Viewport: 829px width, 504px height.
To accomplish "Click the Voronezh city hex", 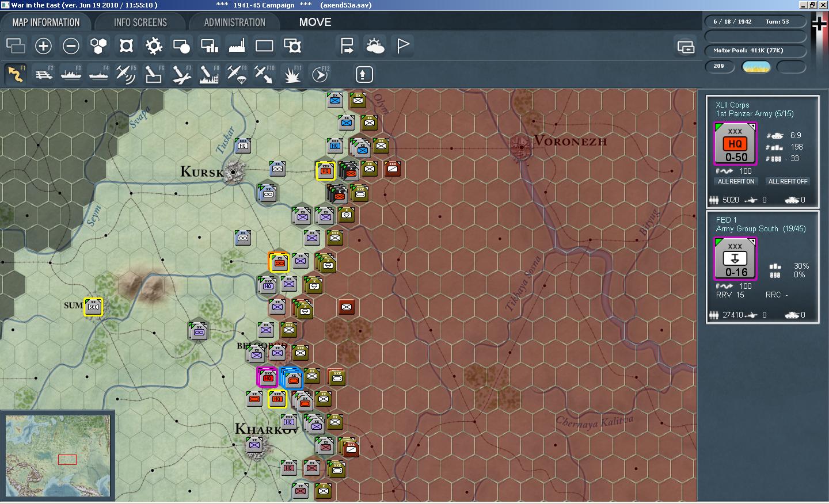I will click(x=521, y=147).
